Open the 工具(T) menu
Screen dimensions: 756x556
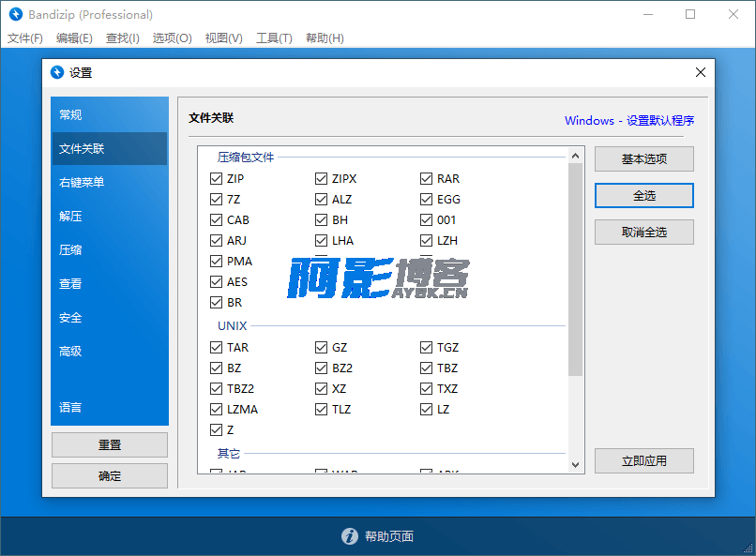pos(274,38)
